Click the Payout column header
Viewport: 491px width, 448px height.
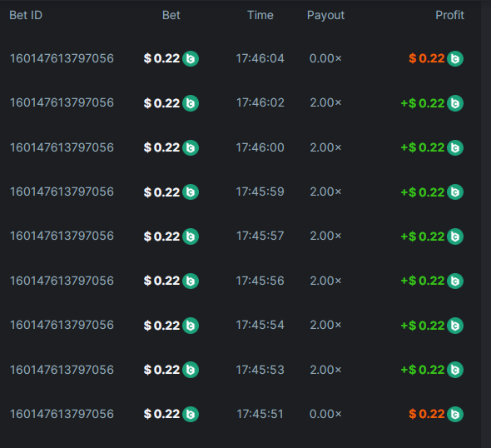325,15
